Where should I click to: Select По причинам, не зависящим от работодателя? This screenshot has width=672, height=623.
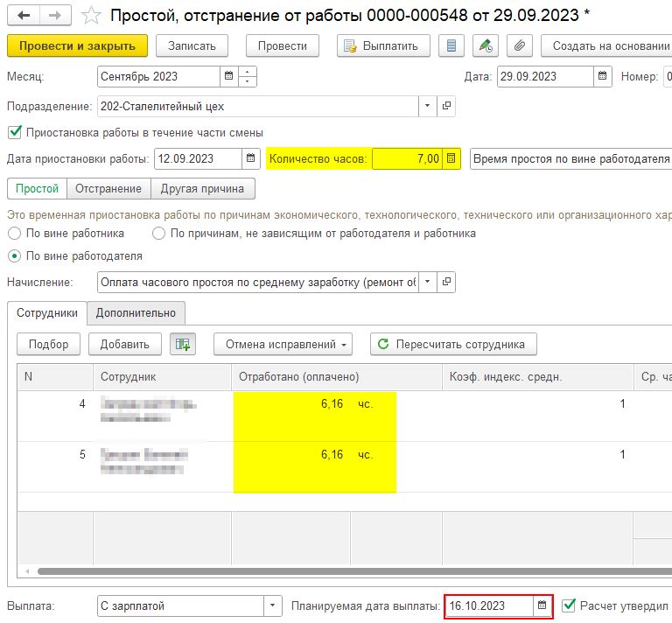point(159,234)
